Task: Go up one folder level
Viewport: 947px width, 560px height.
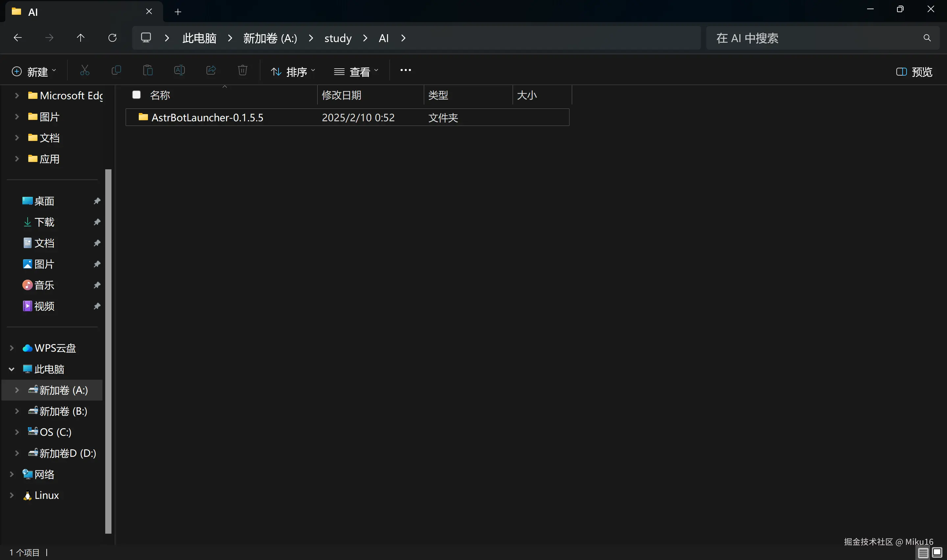Action: click(x=80, y=38)
